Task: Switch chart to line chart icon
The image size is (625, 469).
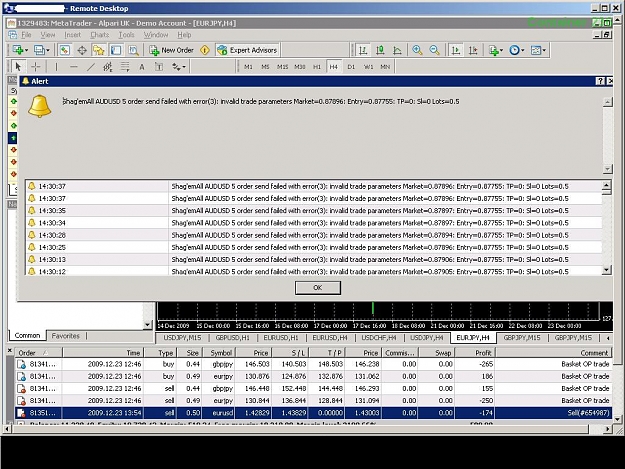Action: (x=397, y=50)
